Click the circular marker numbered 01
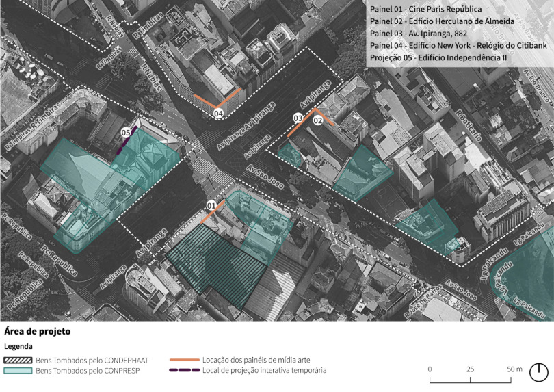554x392 pixels. pos(211,205)
